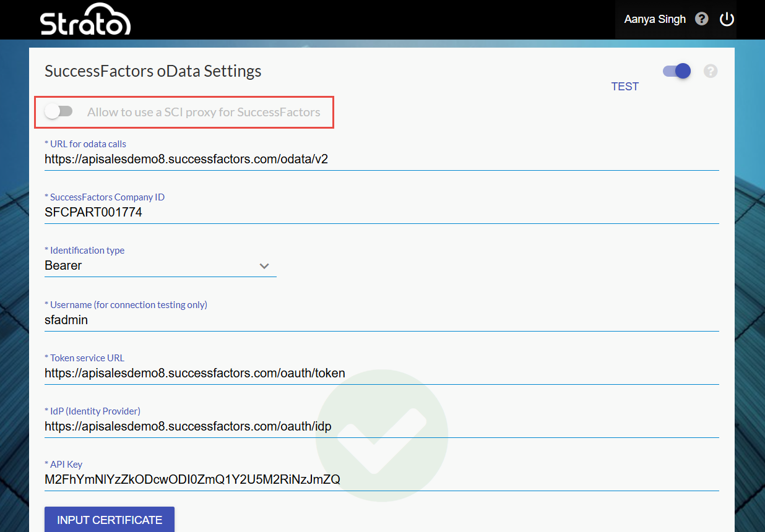Select the Username field containing sfadmin

pyautogui.click(x=381, y=320)
